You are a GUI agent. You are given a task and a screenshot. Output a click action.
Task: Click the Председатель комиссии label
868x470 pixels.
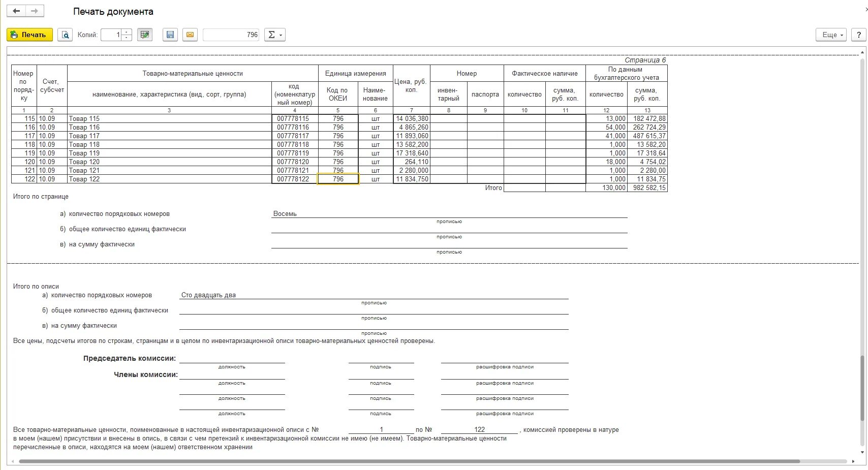pos(130,358)
